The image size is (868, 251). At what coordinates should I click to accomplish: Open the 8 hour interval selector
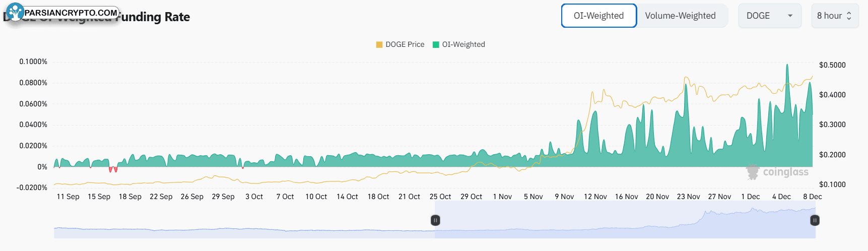pyautogui.click(x=835, y=16)
